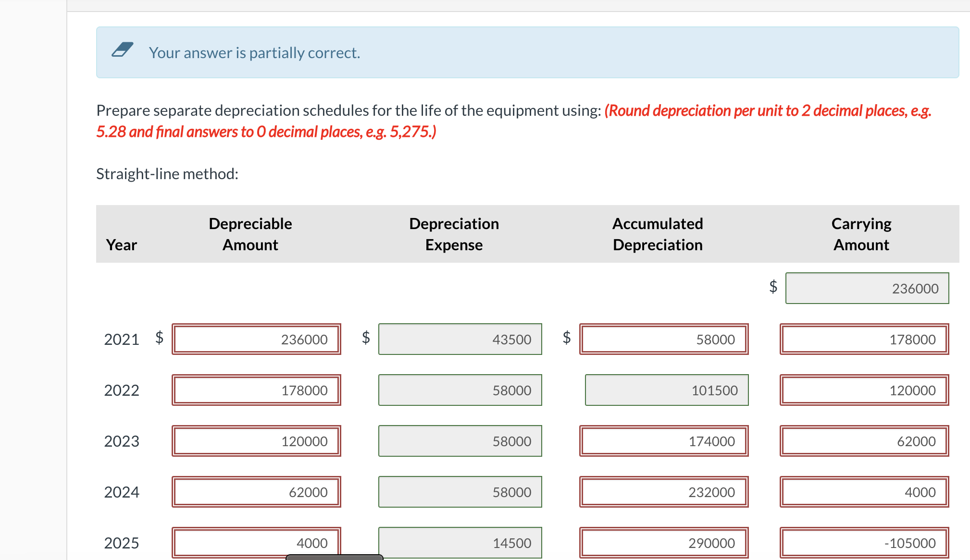Click the initial Carrying Amount field showing 236000
This screenshot has width=970, height=560.
[x=867, y=288]
